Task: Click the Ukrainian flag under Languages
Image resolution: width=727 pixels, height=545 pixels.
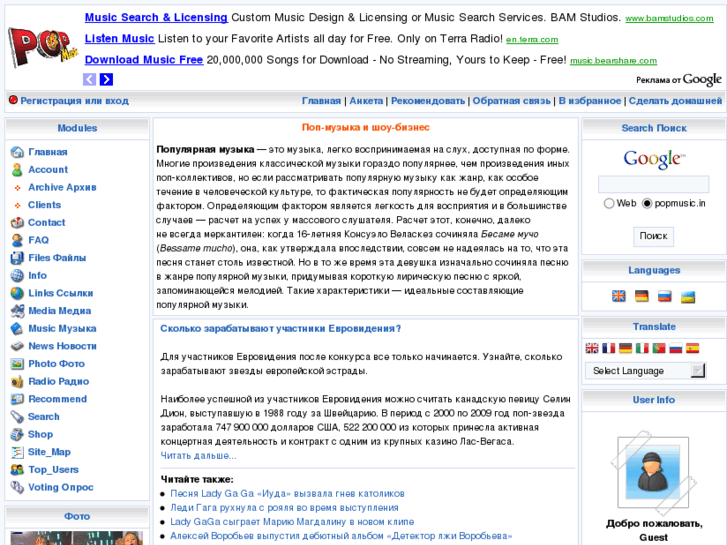Action: (688, 296)
